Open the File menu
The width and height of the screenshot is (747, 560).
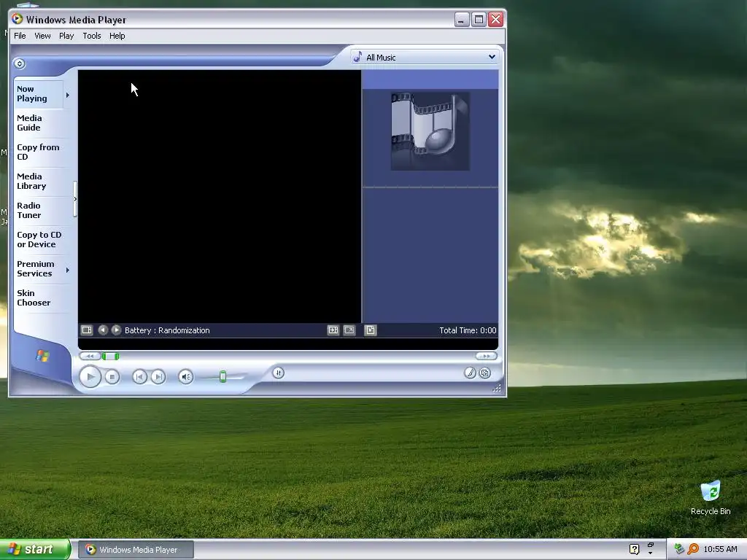pos(20,36)
